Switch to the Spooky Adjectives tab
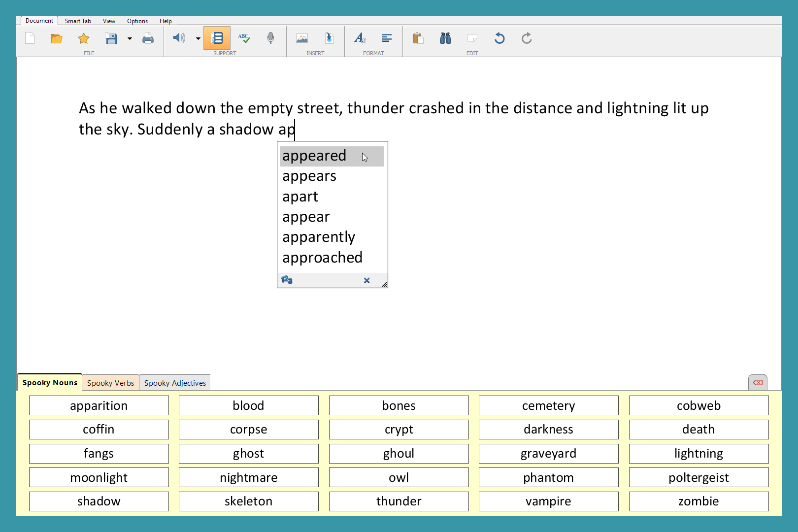This screenshot has height=532, width=798. [x=175, y=383]
